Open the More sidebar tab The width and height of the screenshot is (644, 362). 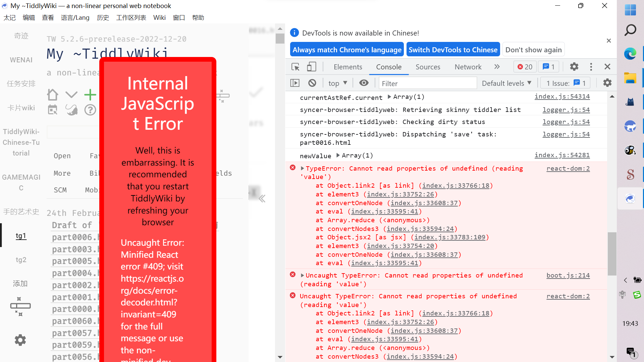[x=62, y=173]
